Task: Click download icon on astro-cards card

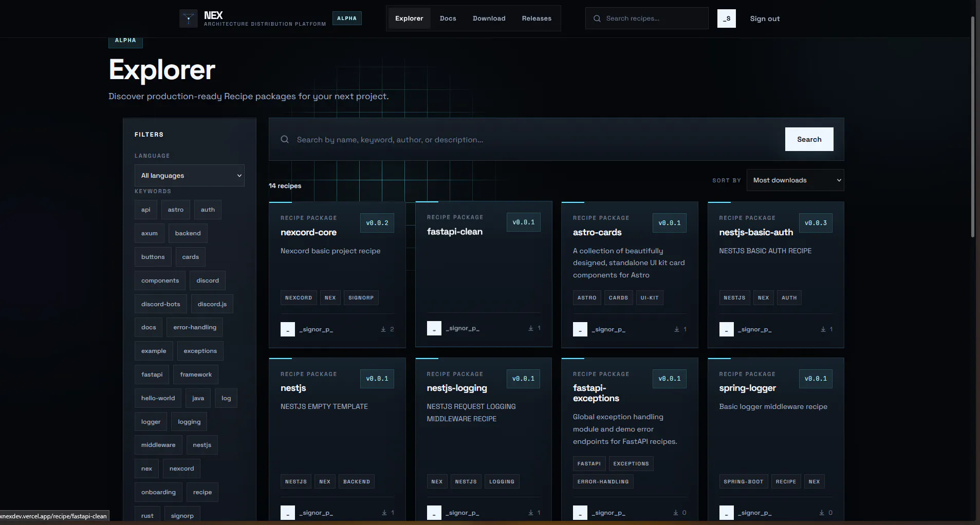Action: coord(677,329)
